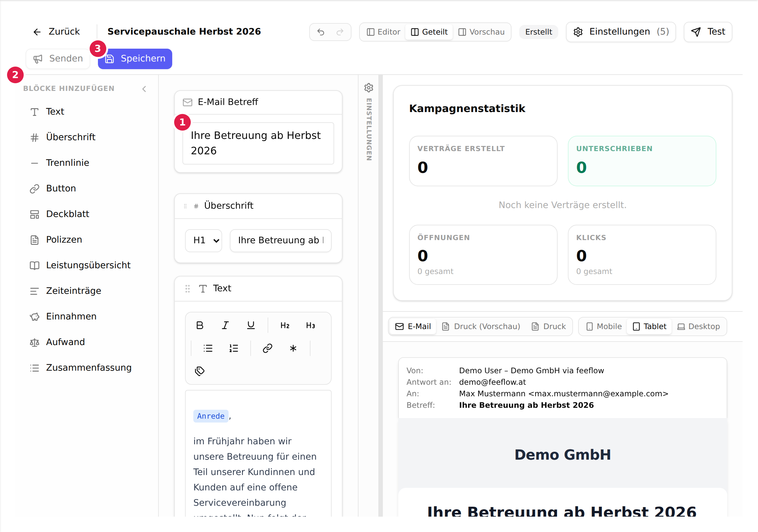
Task: Click the Überschrift text input field
Action: tap(280, 240)
